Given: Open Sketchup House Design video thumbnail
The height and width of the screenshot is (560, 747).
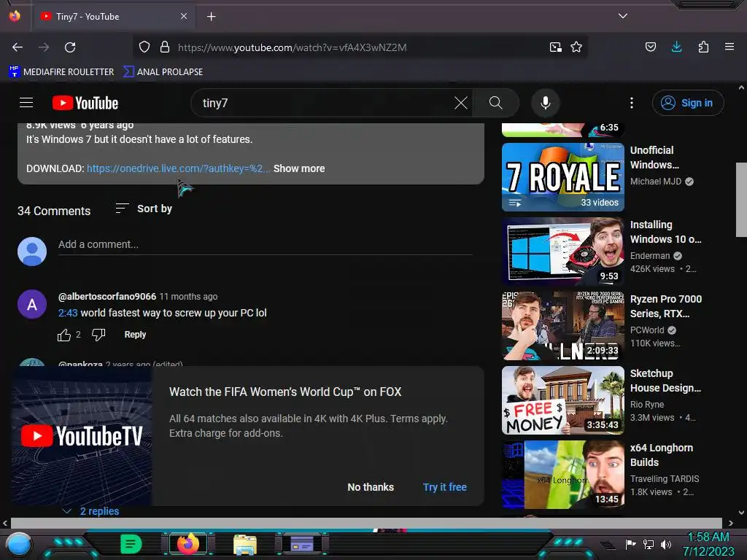Looking at the screenshot, I should pos(563,400).
